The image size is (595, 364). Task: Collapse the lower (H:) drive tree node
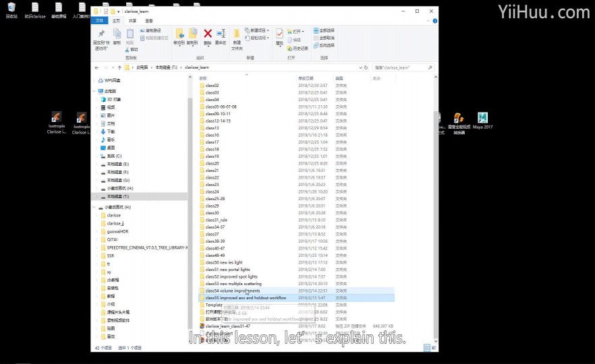click(94, 207)
